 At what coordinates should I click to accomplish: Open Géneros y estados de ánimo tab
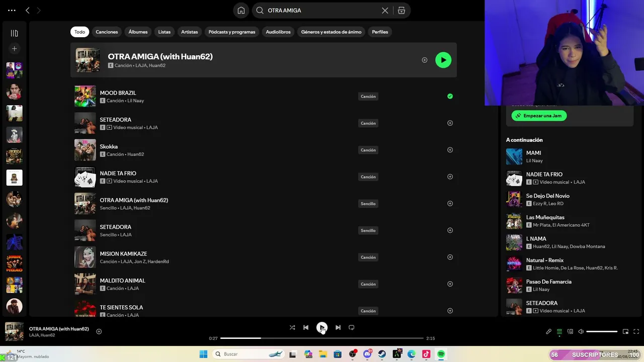(x=331, y=32)
